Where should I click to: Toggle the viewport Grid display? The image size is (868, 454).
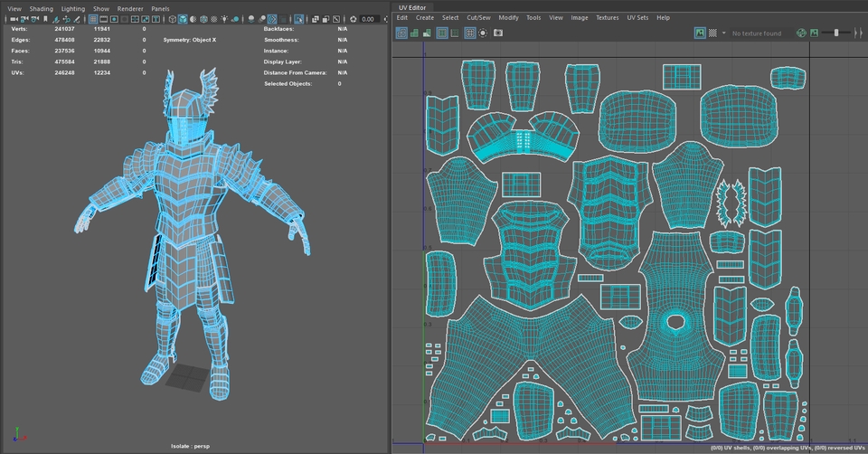(x=93, y=19)
